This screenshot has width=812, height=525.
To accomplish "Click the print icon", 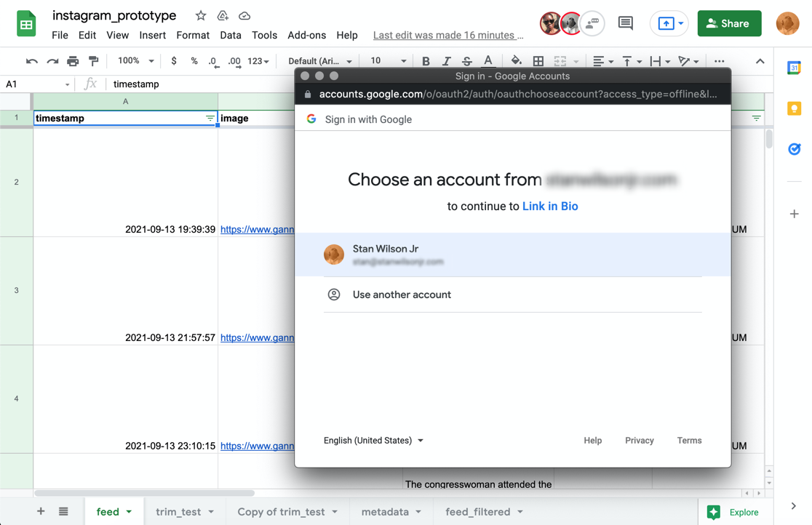I will click(x=73, y=61).
